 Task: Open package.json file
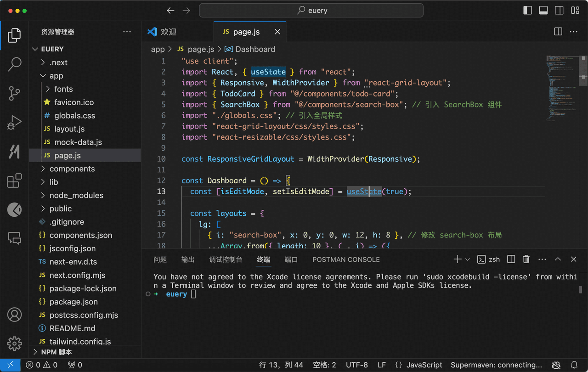(x=85, y=302)
